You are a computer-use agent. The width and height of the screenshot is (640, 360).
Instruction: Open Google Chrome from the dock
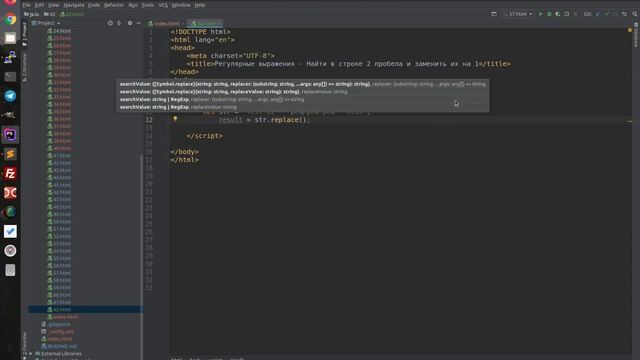[x=10, y=19]
